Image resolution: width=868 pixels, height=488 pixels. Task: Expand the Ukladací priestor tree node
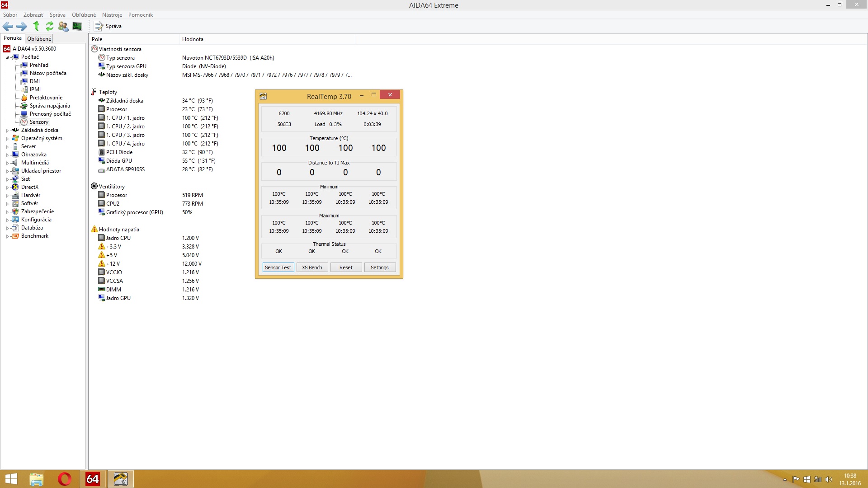pyautogui.click(x=7, y=171)
